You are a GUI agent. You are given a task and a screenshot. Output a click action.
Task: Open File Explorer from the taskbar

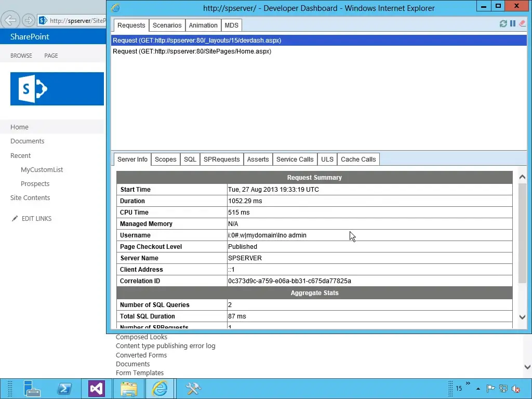[129, 389]
